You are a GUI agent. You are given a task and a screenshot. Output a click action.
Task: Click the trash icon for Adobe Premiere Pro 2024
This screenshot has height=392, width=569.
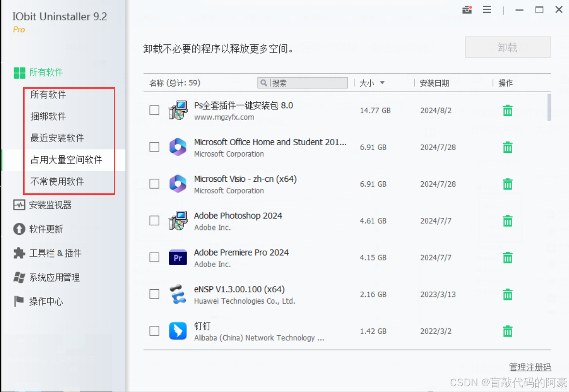[x=508, y=257]
